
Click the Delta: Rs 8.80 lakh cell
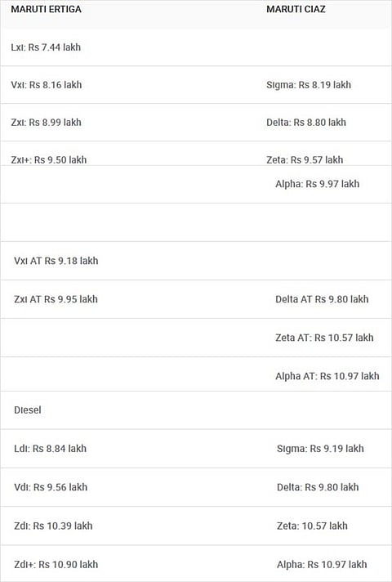[306, 122]
